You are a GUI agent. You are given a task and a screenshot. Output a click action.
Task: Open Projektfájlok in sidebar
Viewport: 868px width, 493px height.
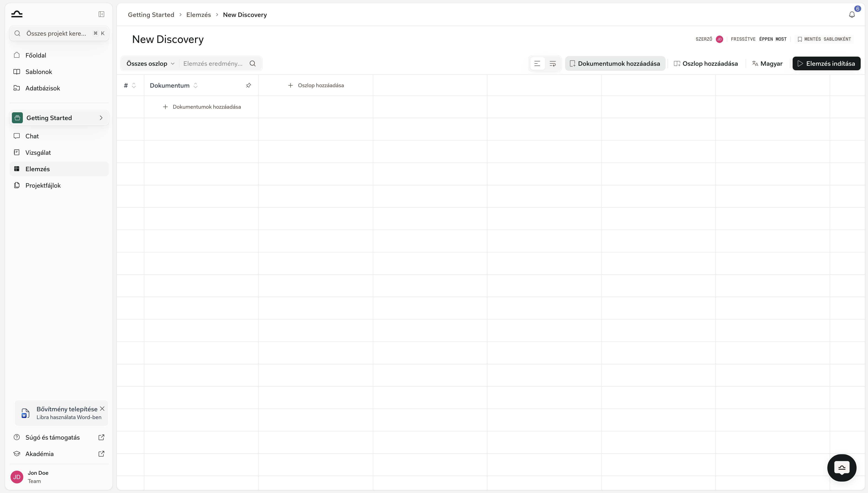(59, 185)
